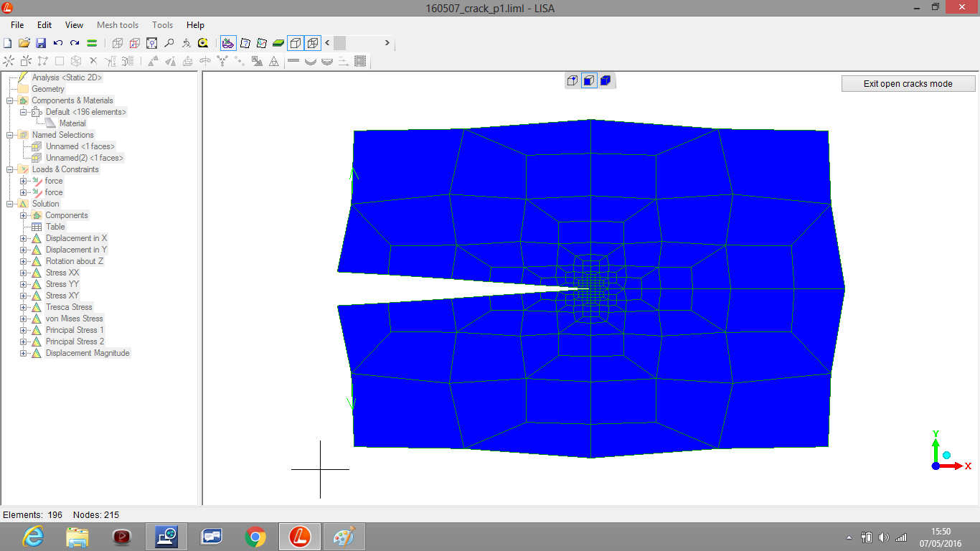Click the Undo arrow icon

[x=58, y=43]
